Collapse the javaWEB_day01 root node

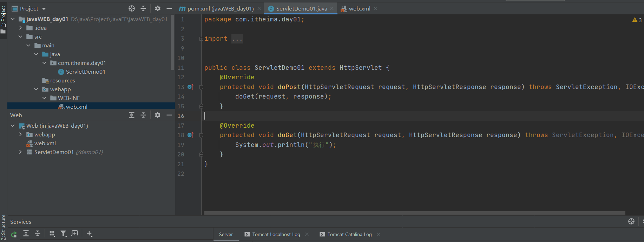[13, 19]
